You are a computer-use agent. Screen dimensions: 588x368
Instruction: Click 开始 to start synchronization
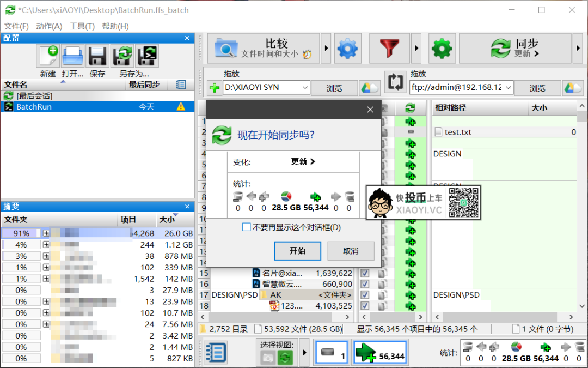click(x=298, y=251)
